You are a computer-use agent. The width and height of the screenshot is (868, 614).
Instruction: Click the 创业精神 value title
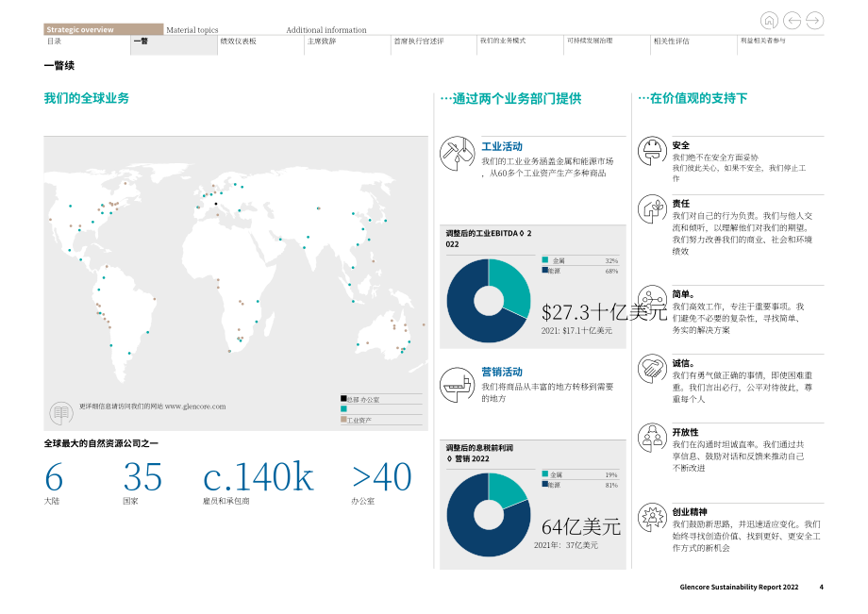tap(690, 511)
